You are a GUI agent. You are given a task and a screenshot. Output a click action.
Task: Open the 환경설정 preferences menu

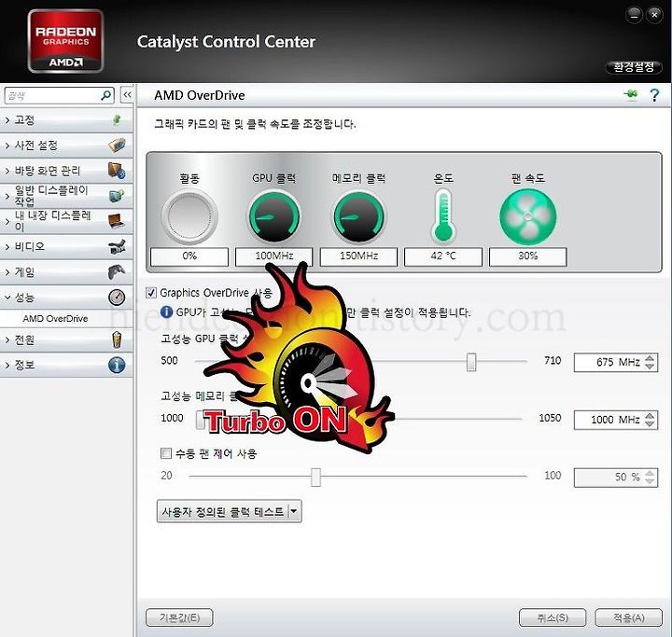[634, 67]
